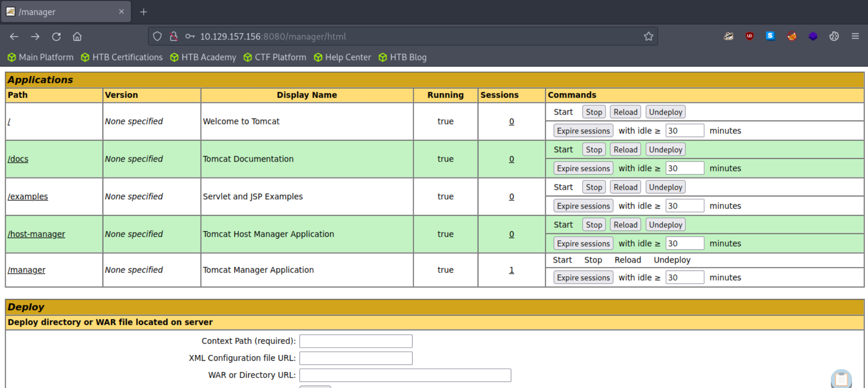The image size is (868, 388).
Task: Edit idle minutes field for /docs
Action: (685, 168)
